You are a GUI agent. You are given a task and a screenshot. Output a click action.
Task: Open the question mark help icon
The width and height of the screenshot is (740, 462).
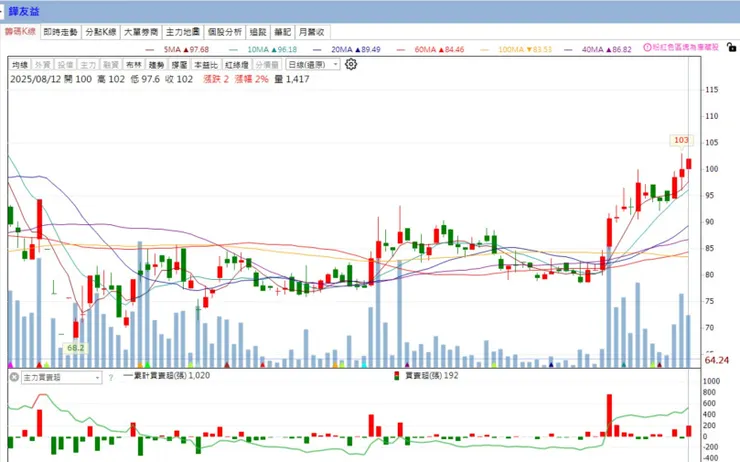tap(111, 378)
